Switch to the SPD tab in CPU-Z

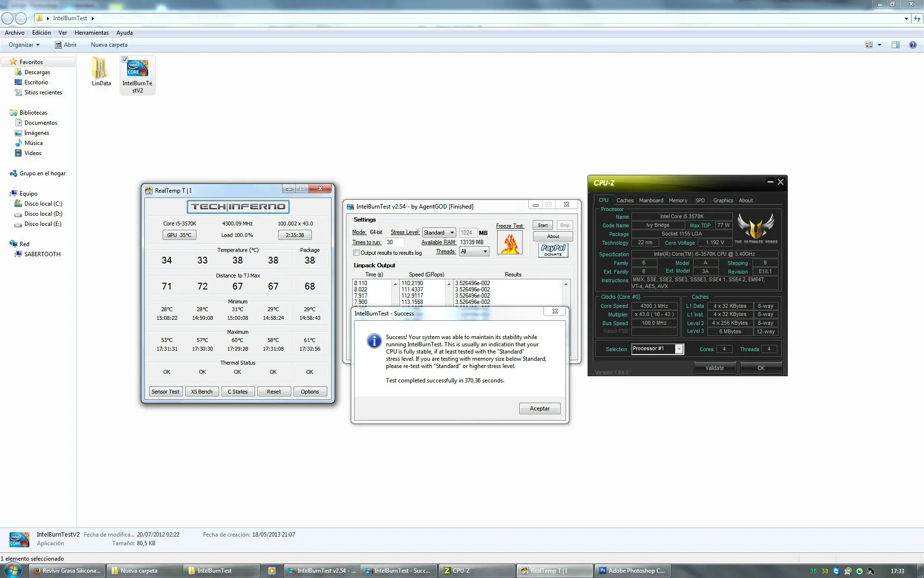(700, 200)
